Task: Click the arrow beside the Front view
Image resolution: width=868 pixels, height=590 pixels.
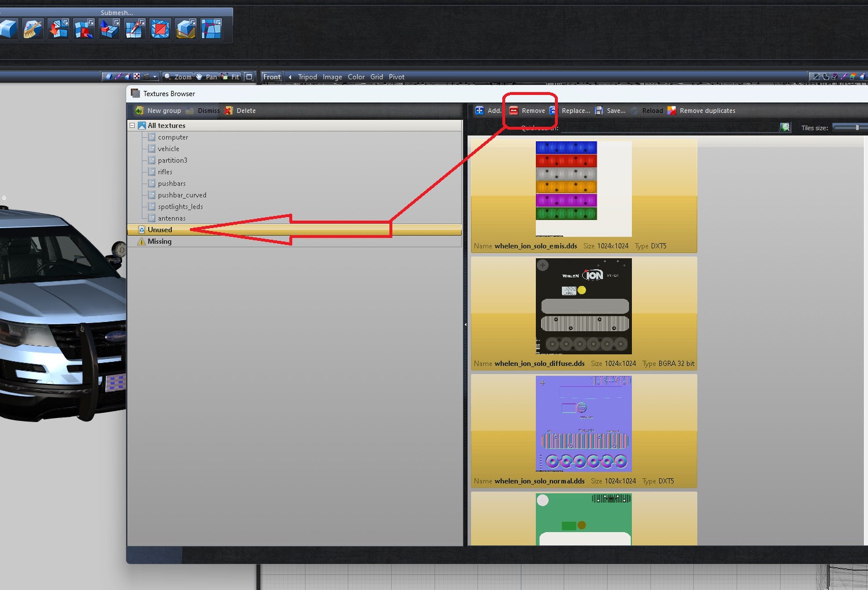Action: (x=290, y=77)
